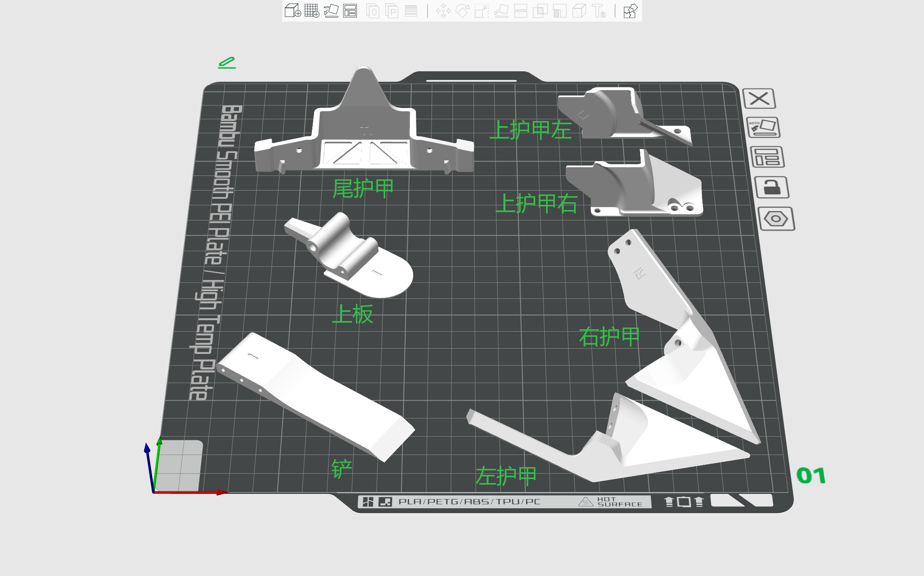Screen dimensions: 924x576
Task: Remove all objects with plate X button
Action: click(x=759, y=99)
